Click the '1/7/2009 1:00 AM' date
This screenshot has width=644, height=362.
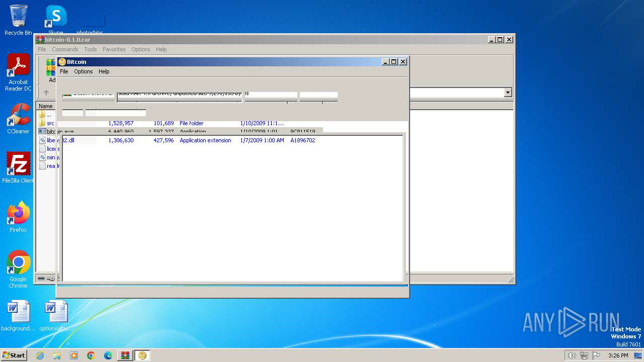pos(262,140)
